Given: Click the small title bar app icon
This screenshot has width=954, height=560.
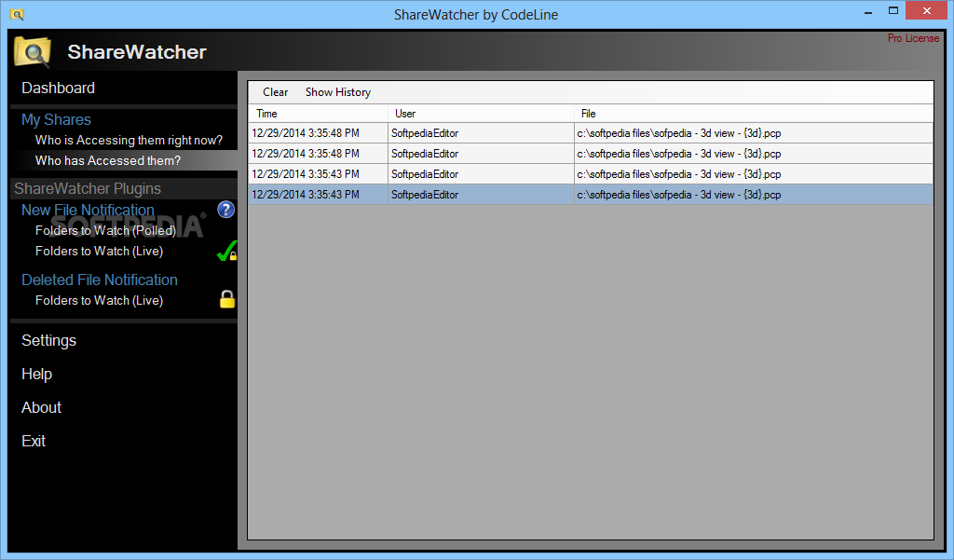Looking at the screenshot, I should (17, 14).
